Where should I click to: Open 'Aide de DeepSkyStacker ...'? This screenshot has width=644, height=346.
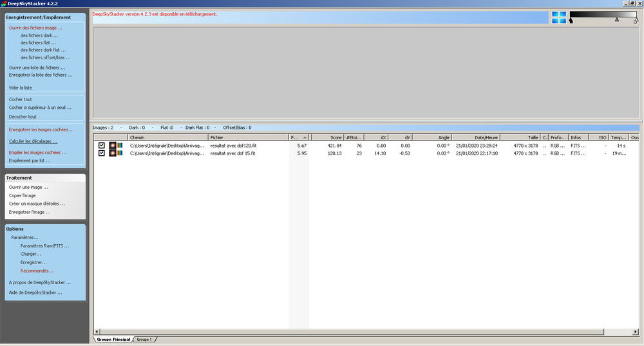pos(35,293)
